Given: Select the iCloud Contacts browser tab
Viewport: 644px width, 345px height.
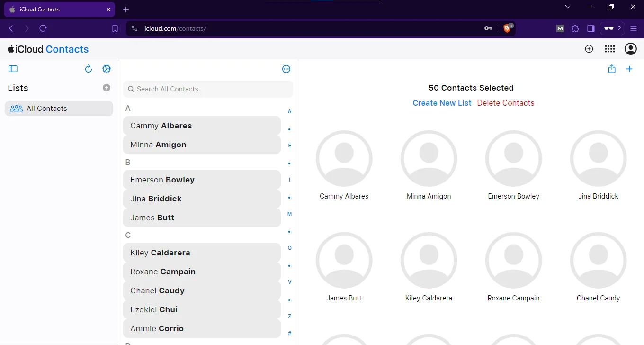Looking at the screenshot, I should coord(60,9).
